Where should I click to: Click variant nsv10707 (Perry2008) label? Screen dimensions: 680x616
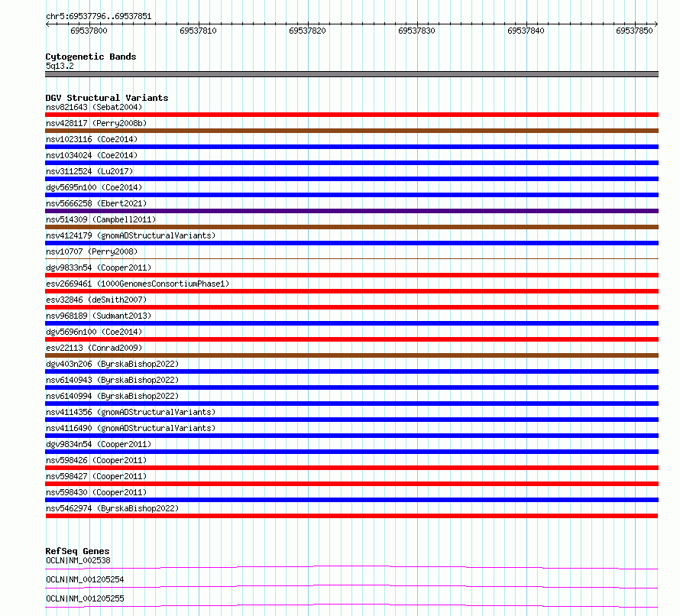pos(92,251)
